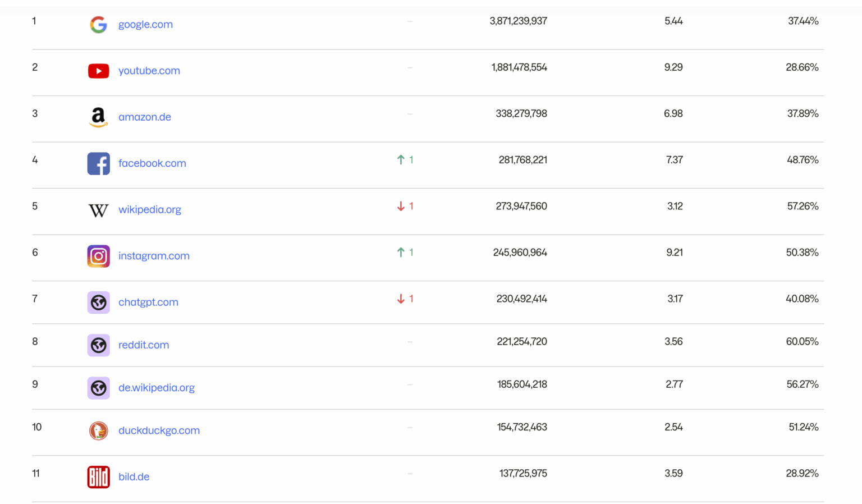
Task: Go to the instagram.com link
Action: pos(154,256)
